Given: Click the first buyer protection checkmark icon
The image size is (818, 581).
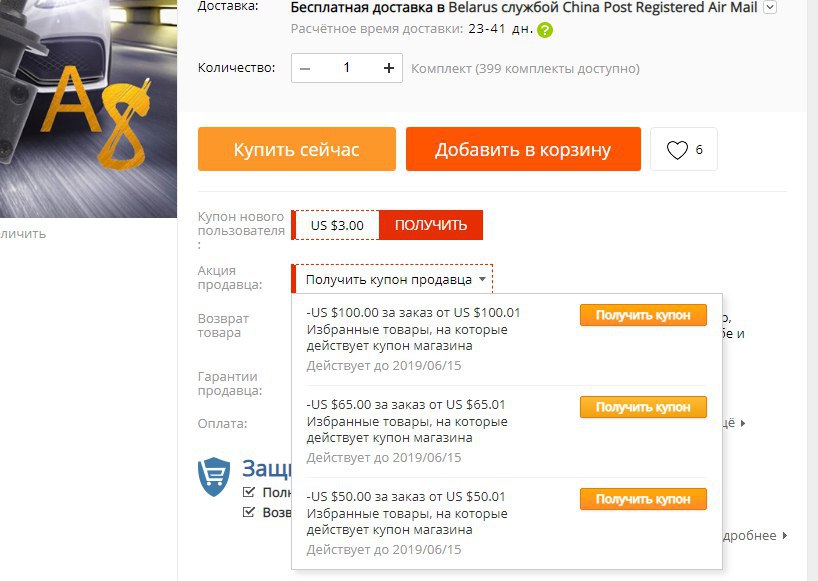Looking at the screenshot, I should pos(249,492).
